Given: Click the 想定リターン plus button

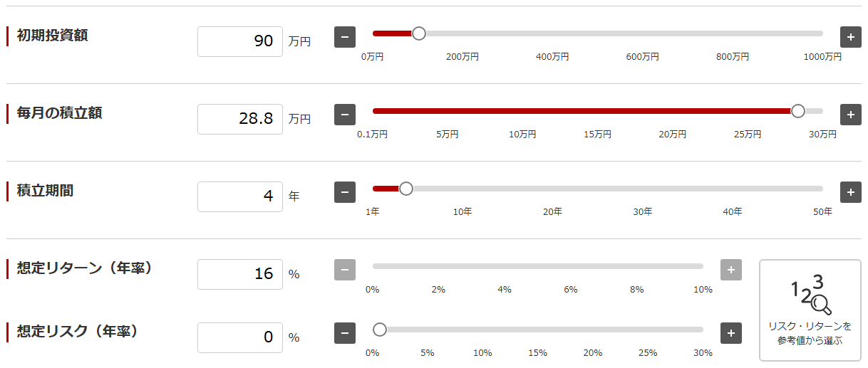Looking at the screenshot, I should point(731,270).
